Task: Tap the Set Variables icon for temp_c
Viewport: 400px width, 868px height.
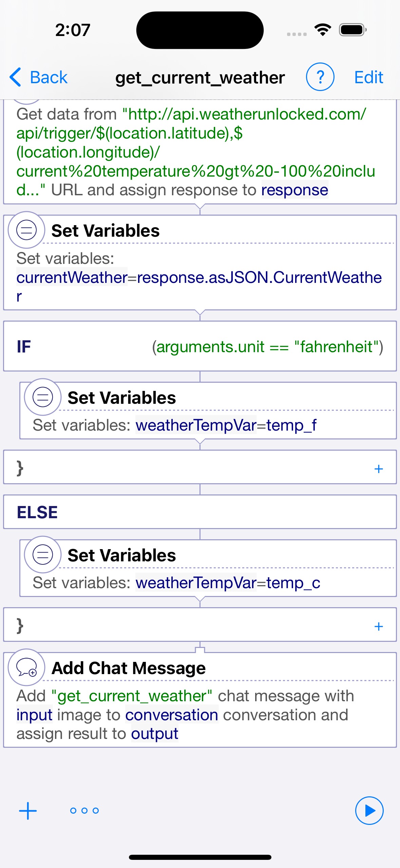Action: point(43,555)
